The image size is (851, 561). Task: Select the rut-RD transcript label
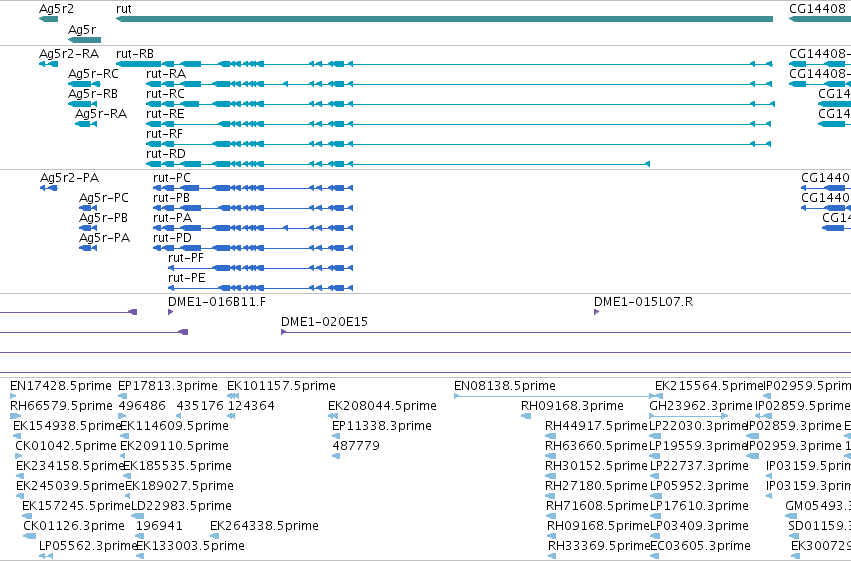point(166,154)
